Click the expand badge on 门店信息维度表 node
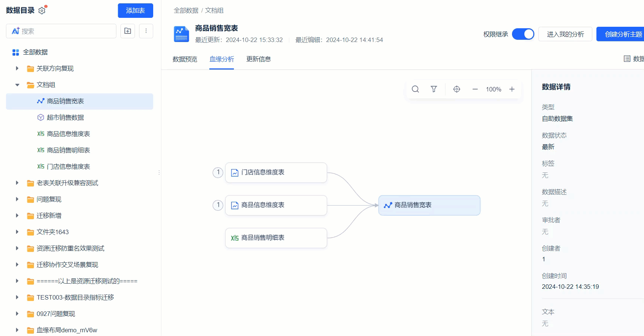The height and width of the screenshot is (336, 644). coord(218,172)
